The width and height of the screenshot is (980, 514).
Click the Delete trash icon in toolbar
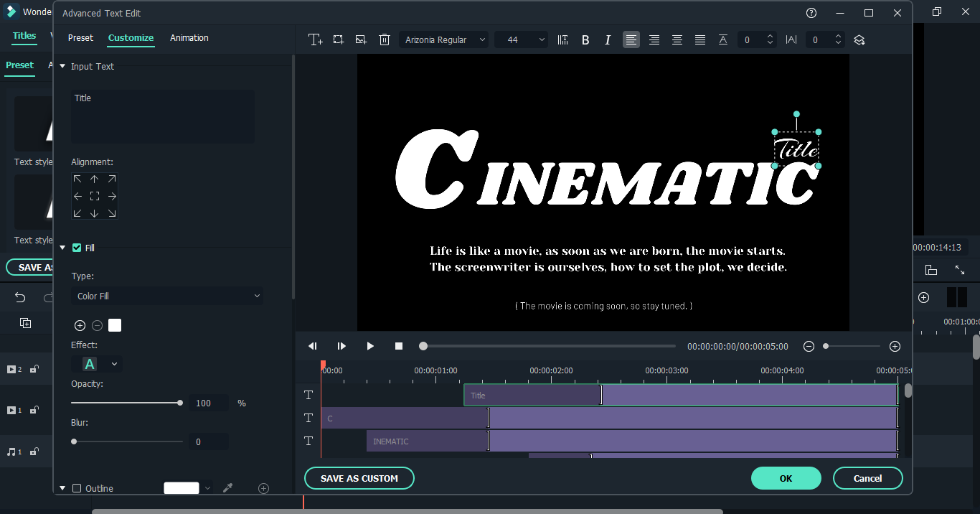[385, 40]
